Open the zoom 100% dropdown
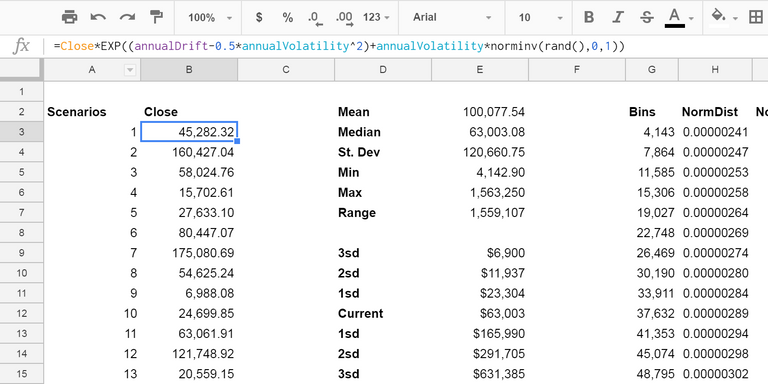This screenshot has height=384, width=768. [210, 18]
